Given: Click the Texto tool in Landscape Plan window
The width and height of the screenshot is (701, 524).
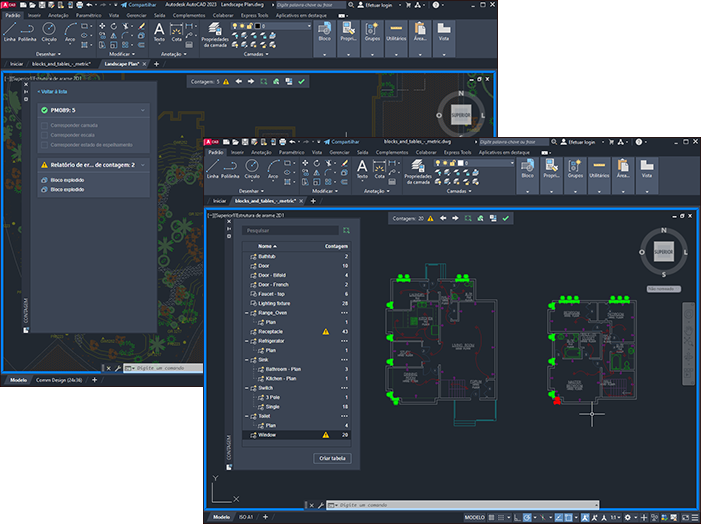Looking at the screenshot, I should coord(159,32).
